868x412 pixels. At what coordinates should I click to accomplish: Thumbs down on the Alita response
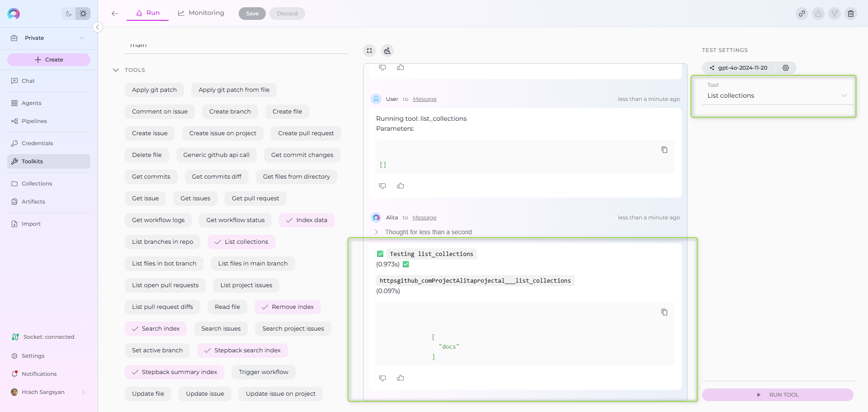tap(382, 378)
